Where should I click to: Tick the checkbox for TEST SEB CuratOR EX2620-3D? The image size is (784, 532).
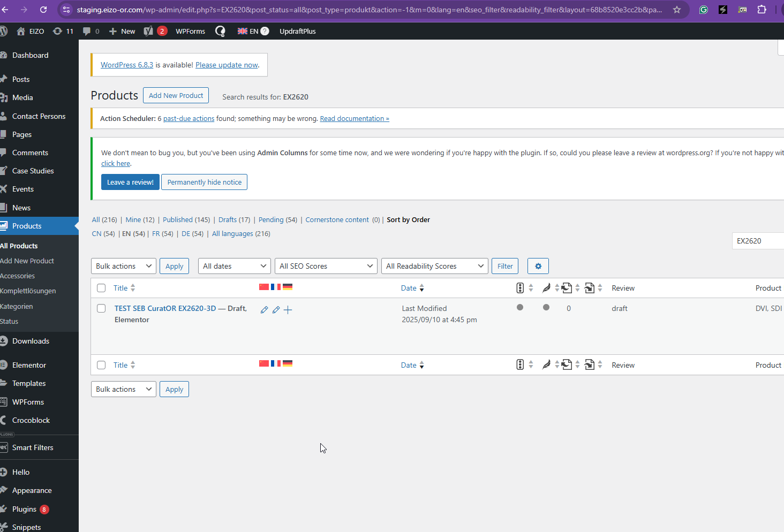[101, 308]
